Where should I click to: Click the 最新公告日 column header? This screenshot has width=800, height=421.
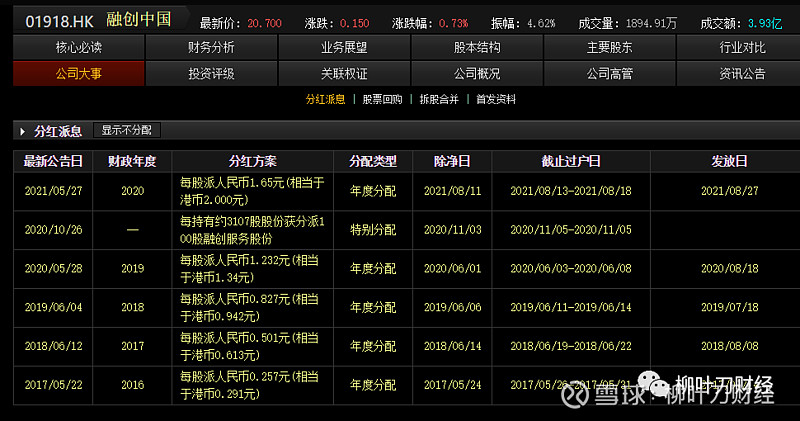pos(53,161)
